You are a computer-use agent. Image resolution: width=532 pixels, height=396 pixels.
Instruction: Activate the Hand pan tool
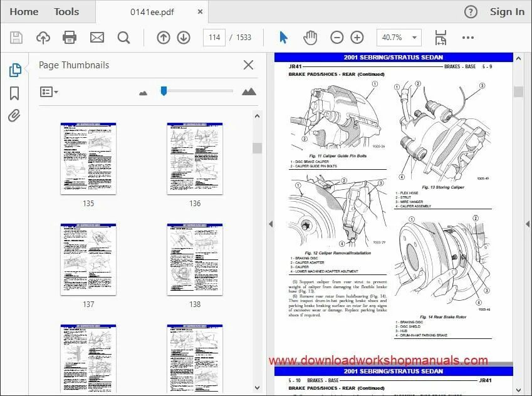(310, 38)
